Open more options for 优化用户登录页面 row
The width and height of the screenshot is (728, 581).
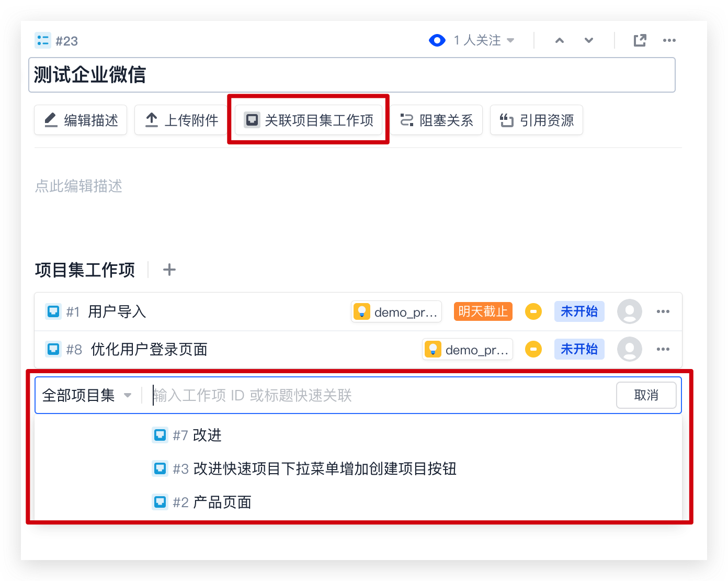click(663, 349)
